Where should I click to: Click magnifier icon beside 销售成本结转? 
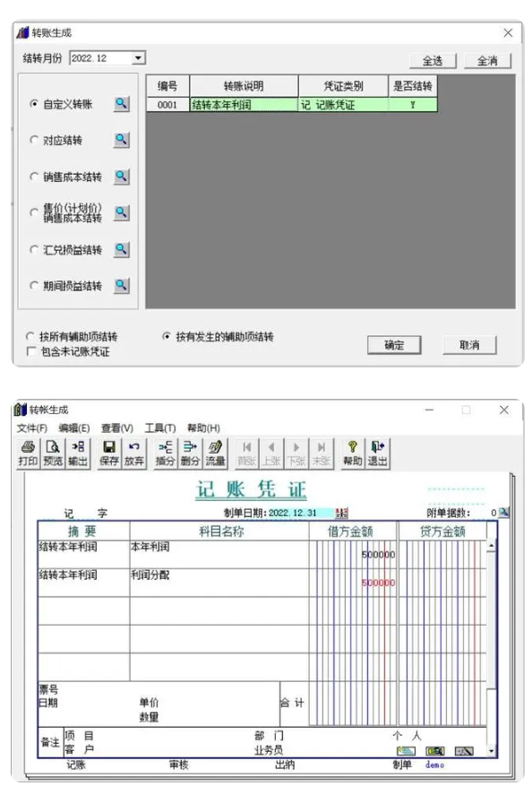(121, 177)
